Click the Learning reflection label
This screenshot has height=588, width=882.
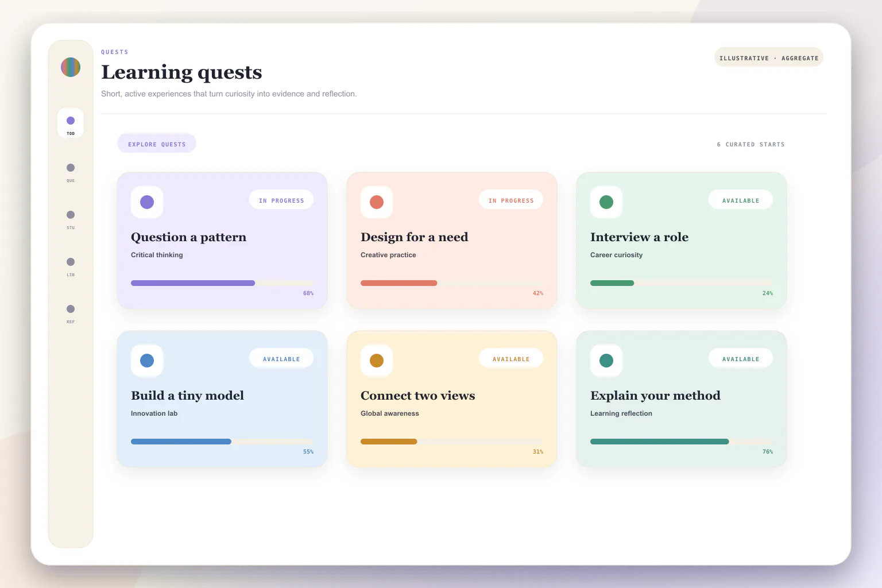(x=621, y=413)
